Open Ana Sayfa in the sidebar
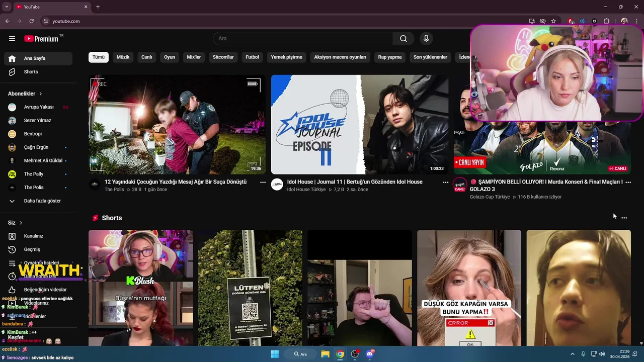 pyautogui.click(x=38, y=58)
